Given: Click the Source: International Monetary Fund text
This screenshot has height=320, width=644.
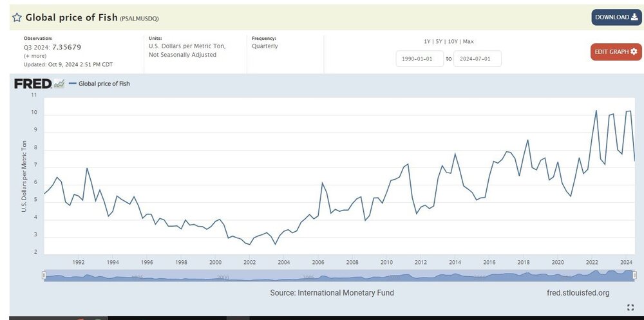Looking at the screenshot, I should (x=332, y=293).
